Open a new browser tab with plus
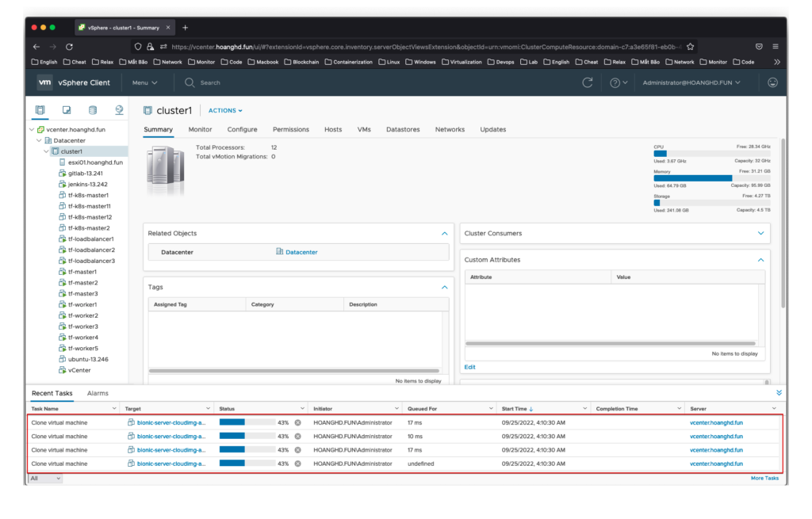Screen dimensions: 812x519 click(186, 28)
